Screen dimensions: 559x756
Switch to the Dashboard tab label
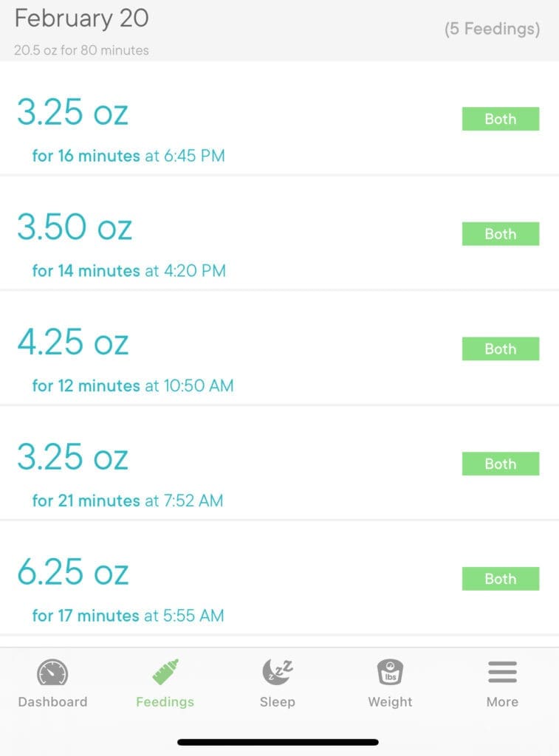pyautogui.click(x=52, y=701)
